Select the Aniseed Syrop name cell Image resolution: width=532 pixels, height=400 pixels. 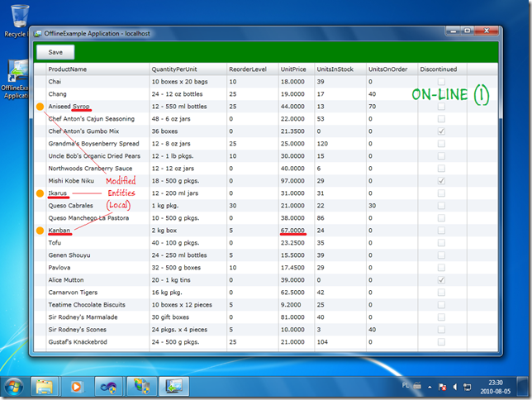(x=97, y=107)
